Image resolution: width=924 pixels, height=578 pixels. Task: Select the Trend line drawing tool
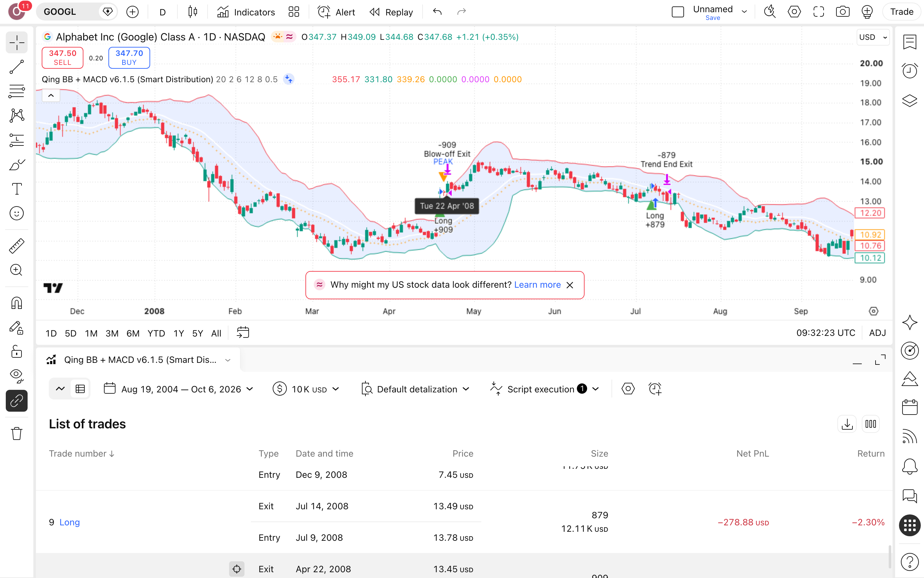tap(17, 67)
